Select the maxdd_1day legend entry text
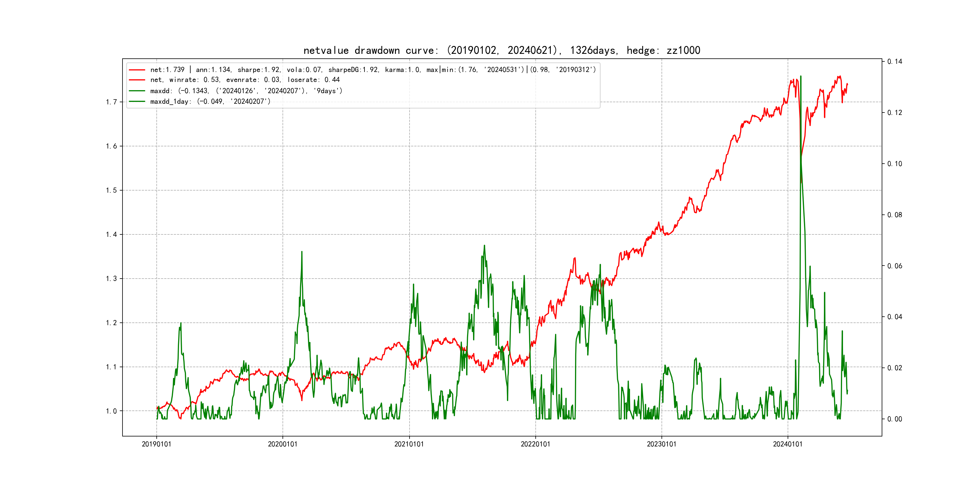This screenshot has width=980, height=490. click(210, 102)
